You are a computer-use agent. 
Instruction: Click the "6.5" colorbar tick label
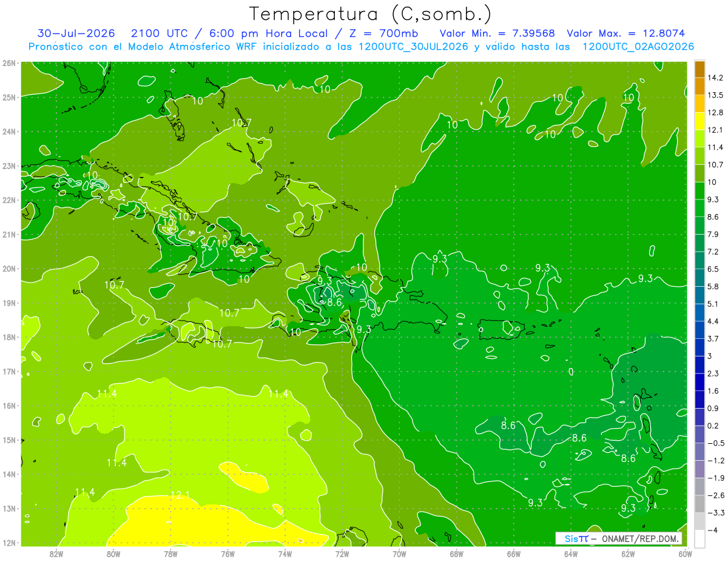click(x=713, y=269)
